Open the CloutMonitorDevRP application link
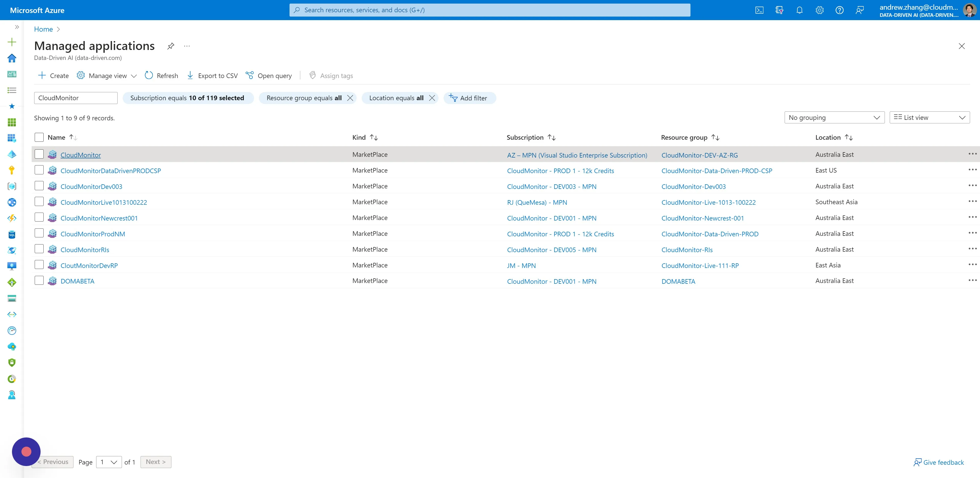Screen dimensions: 980x478 (89, 266)
